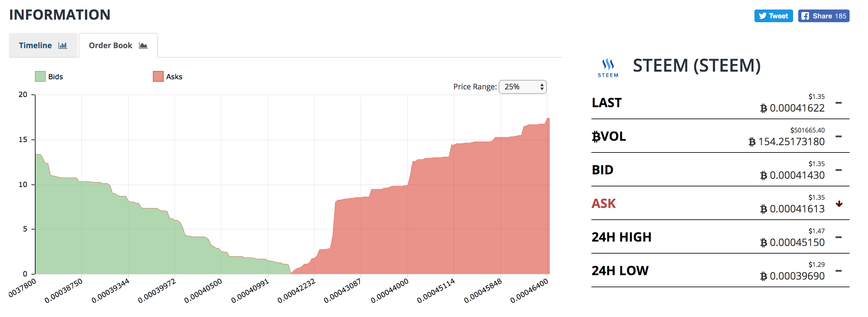
Task: Click the Bitcoin symbol next to 0.00045150
Action: tap(764, 243)
